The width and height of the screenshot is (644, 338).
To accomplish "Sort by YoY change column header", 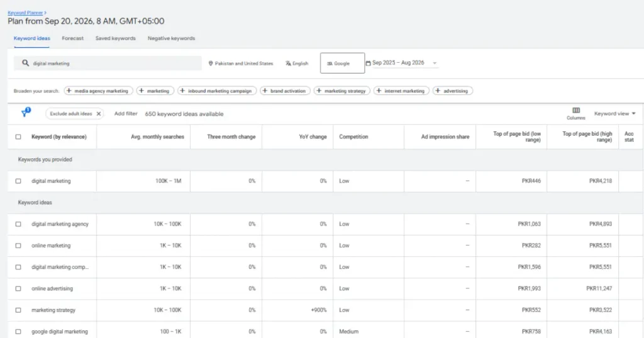I will coord(313,136).
